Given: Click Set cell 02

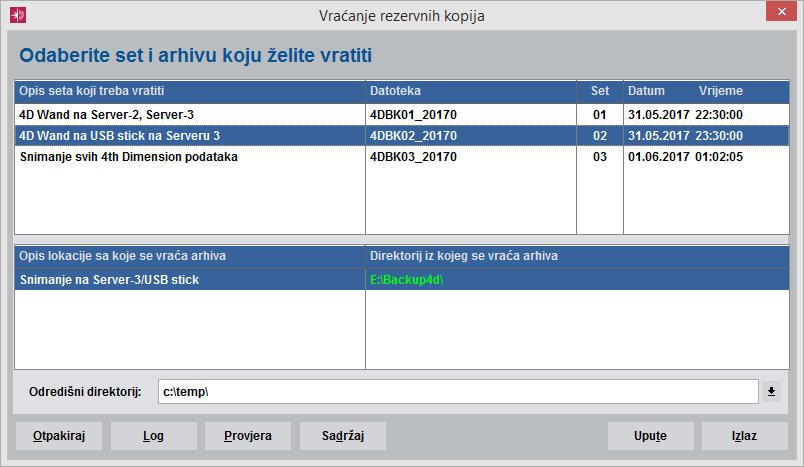Looking at the screenshot, I should pyautogui.click(x=599, y=135).
